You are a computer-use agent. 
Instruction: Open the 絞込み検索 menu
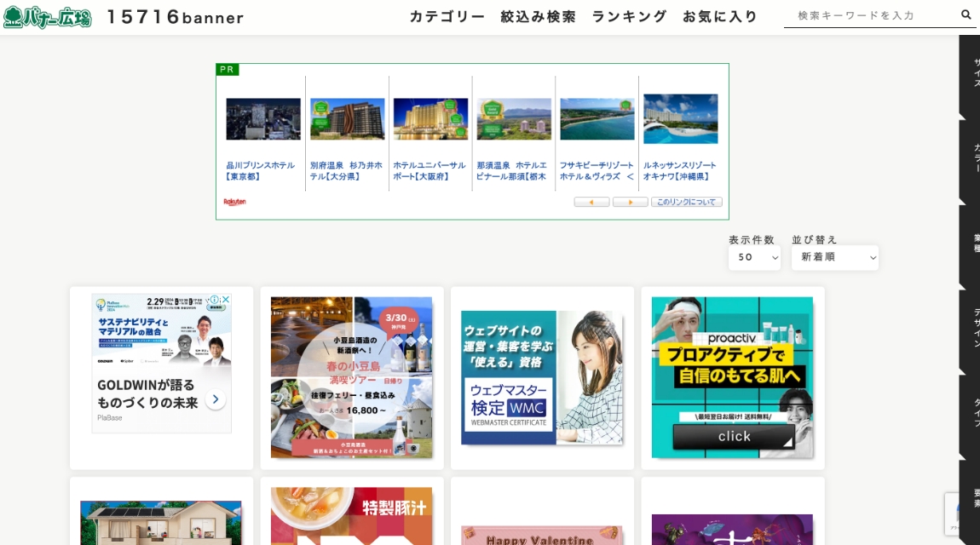point(538,17)
